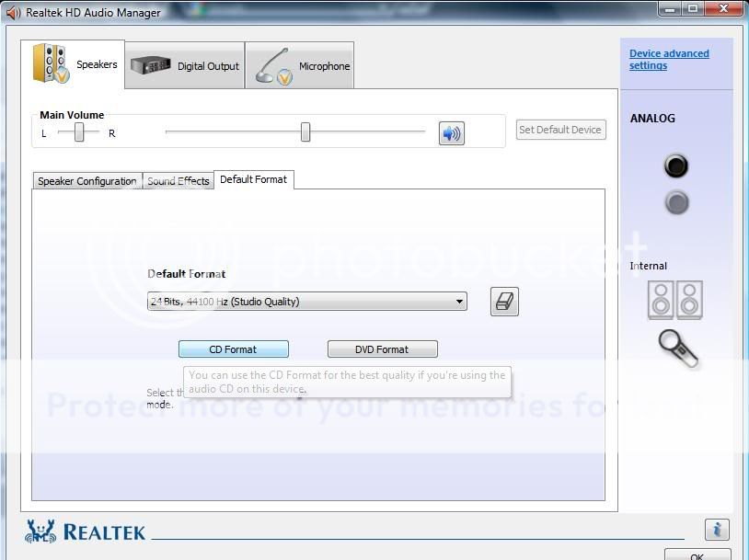Open the Speaker Configuration tab

[87, 181]
